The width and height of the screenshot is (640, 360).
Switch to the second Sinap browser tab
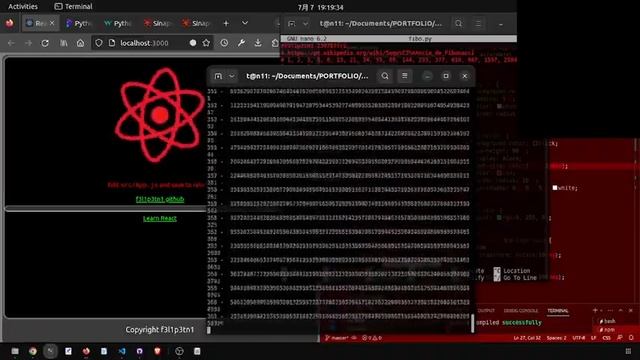196,24
